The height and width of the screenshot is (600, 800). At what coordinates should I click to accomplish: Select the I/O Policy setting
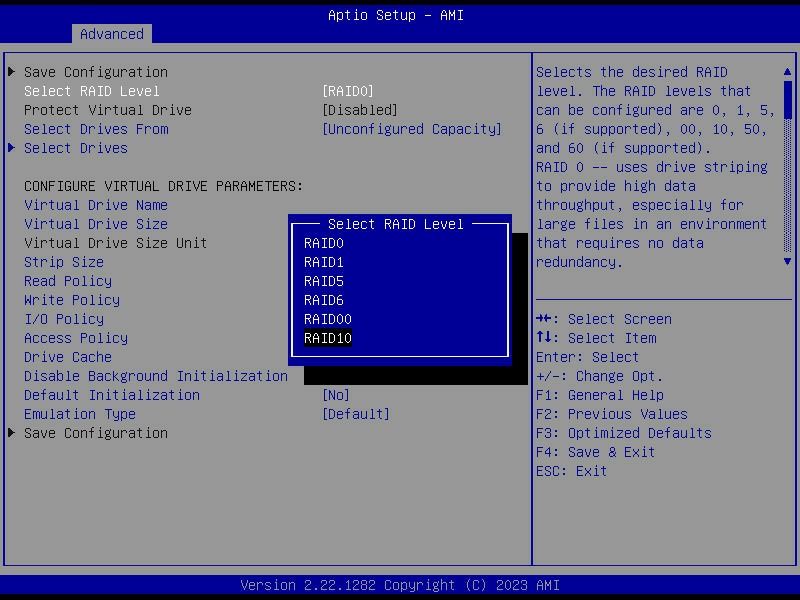tap(64, 319)
